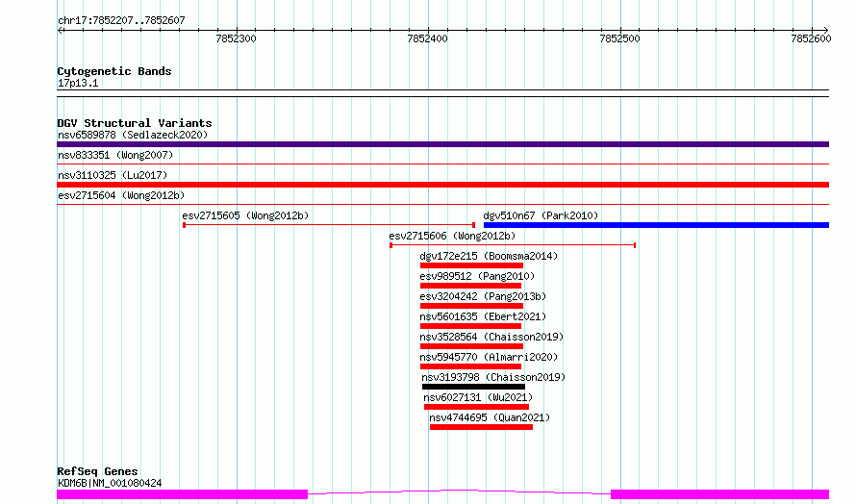The image size is (856, 504).
Task: Select the Cytogenetic Bands track title
Action: click(x=114, y=71)
